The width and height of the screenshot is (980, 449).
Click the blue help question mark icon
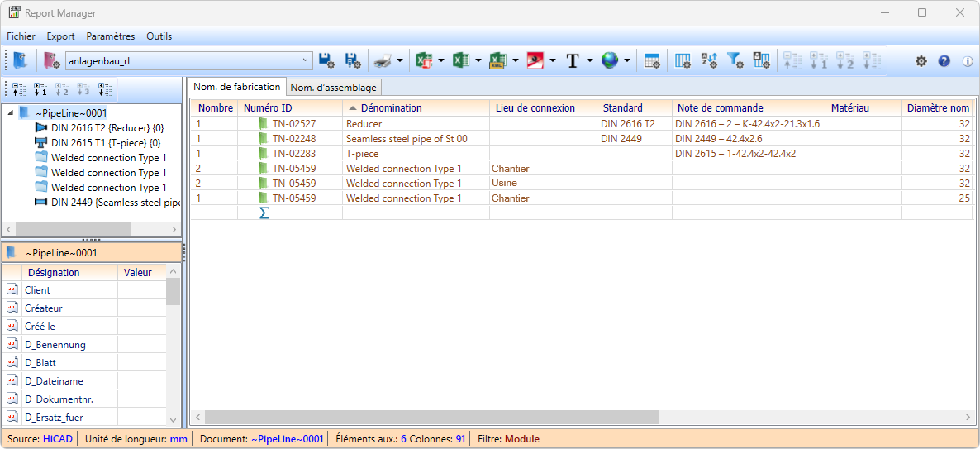click(x=944, y=61)
